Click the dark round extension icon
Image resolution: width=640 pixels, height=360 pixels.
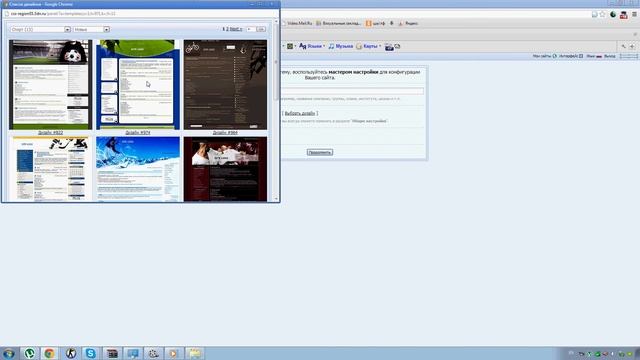[613, 14]
